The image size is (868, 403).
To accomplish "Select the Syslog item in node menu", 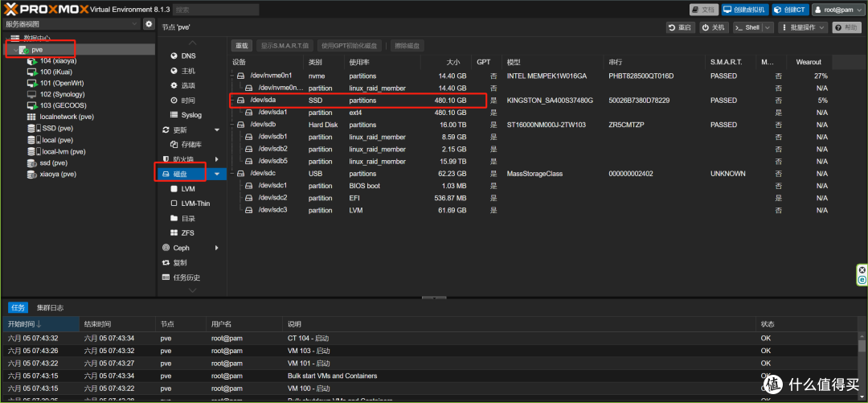I will tap(191, 115).
